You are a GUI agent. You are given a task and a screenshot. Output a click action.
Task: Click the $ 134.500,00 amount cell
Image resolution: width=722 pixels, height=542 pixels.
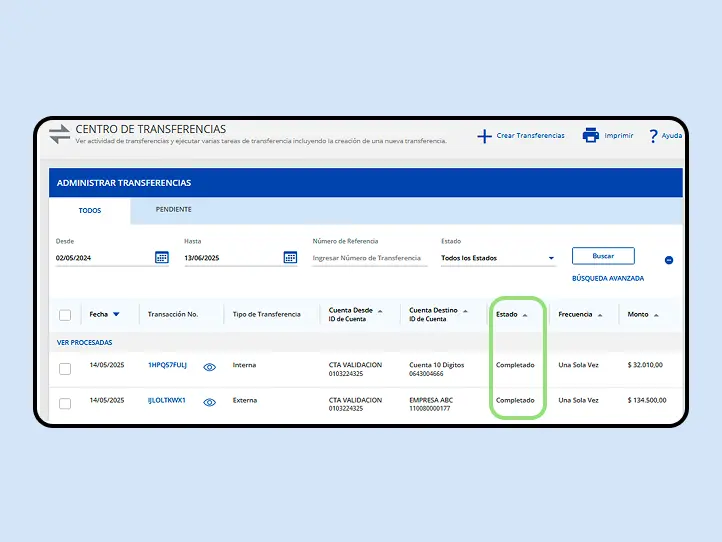[x=647, y=400]
